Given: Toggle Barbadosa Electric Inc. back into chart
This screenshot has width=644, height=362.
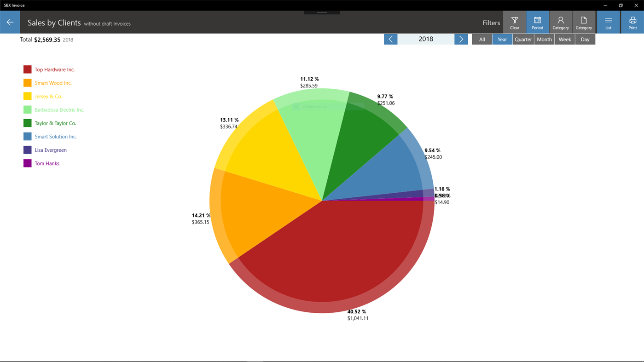Looking at the screenshot, I should (x=59, y=109).
